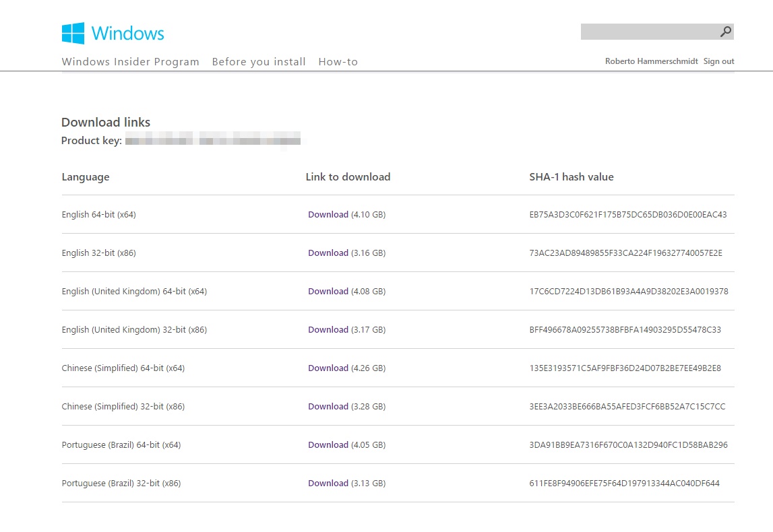Open Windows Insider Program menu
This screenshot has height=532, width=773.
(x=130, y=61)
